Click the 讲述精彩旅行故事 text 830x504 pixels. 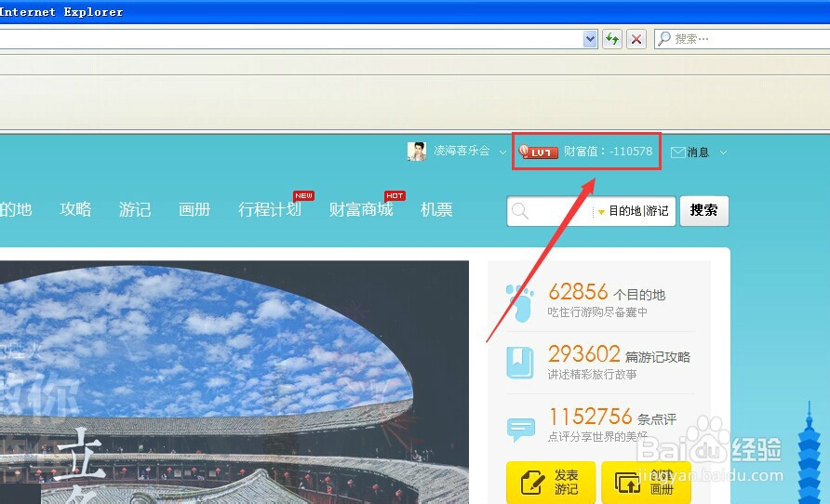click(592, 375)
